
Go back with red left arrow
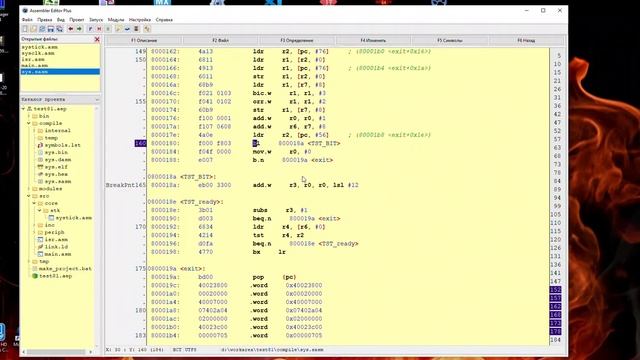71,29
